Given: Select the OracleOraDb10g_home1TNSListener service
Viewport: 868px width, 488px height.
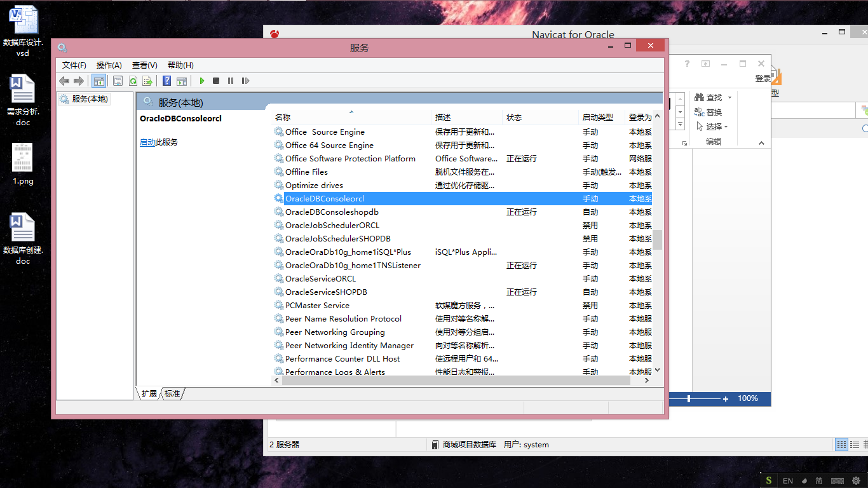Looking at the screenshot, I should click(x=463, y=265).
